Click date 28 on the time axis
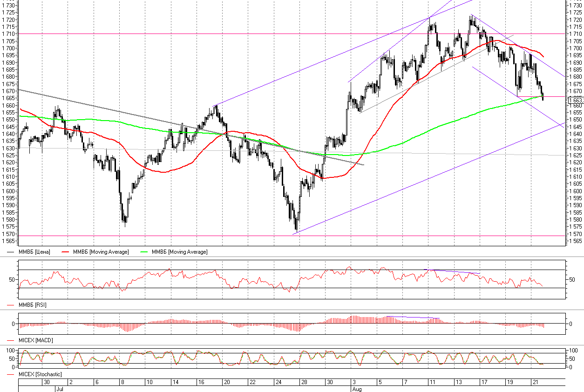This screenshot has width=584, height=392. point(304,382)
